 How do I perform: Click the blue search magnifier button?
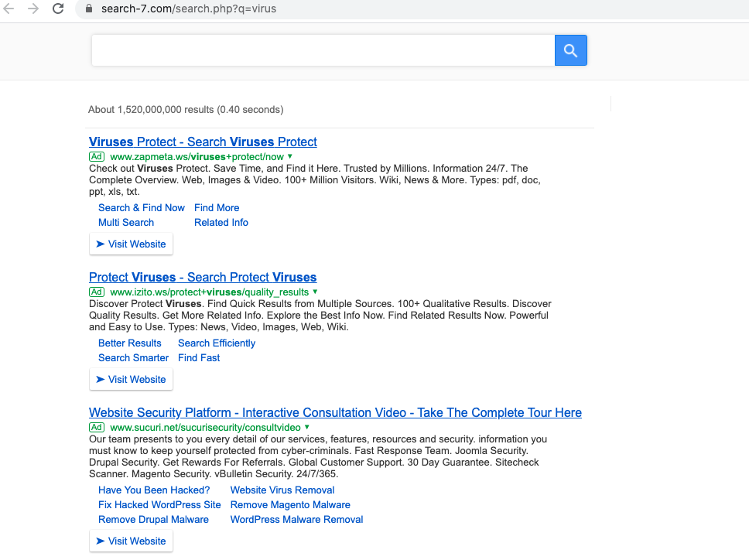pos(570,50)
